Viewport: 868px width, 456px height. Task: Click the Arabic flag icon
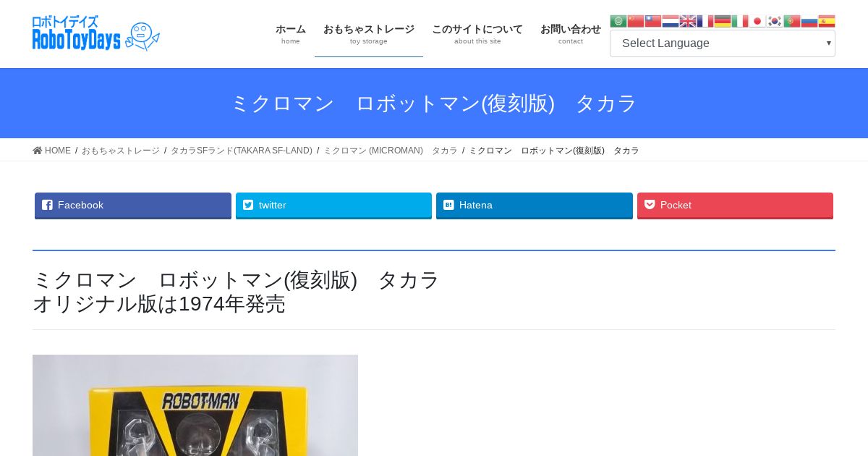pos(618,21)
